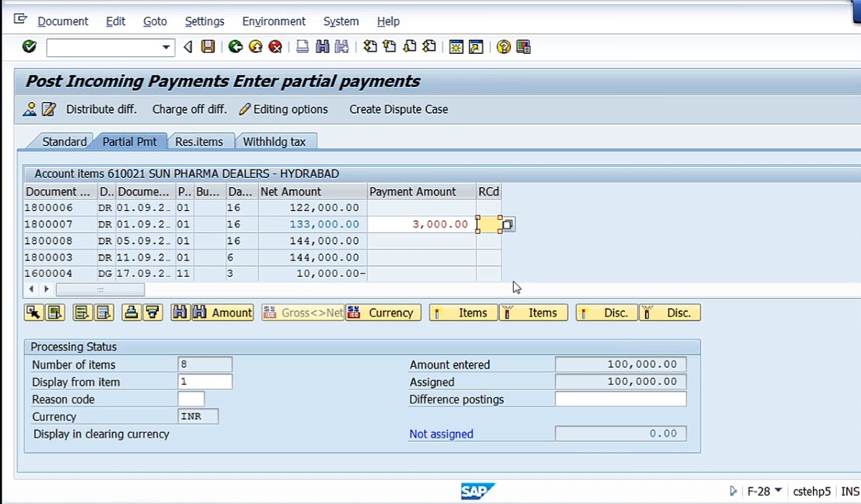This screenshot has height=504, width=861.
Task: Switch to the Standard tab
Action: [x=64, y=141]
